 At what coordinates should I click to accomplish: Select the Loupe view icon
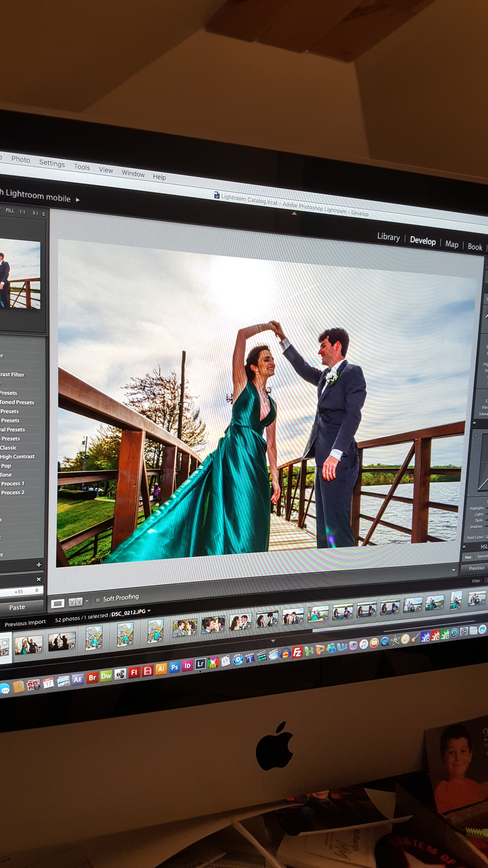tap(58, 603)
